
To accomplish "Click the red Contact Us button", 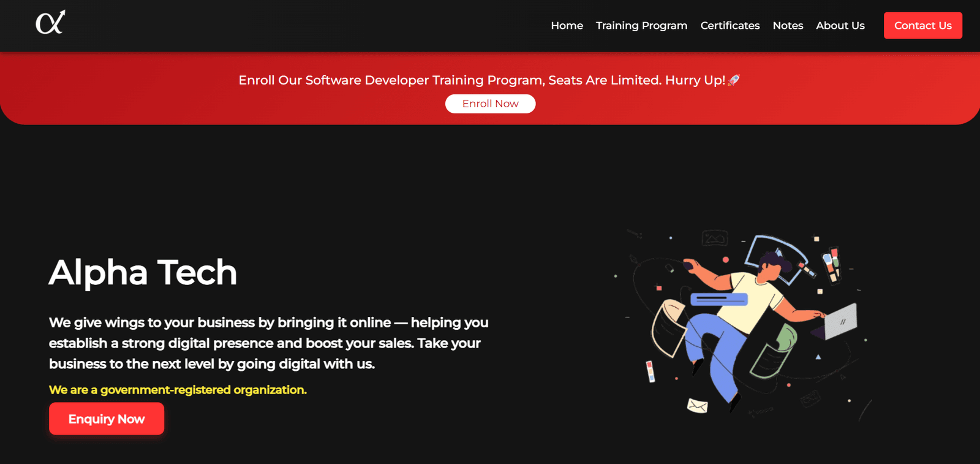I will coord(922,26).
